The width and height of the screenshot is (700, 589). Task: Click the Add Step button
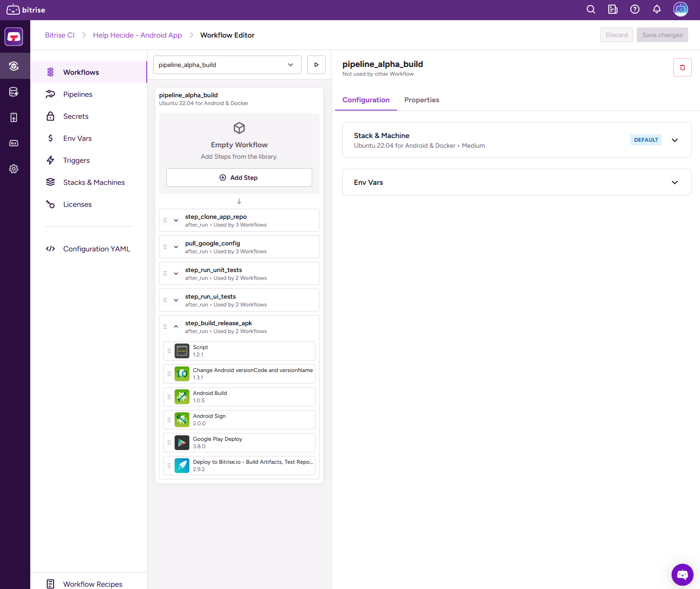pyautogui.click(x=239, y=178)
